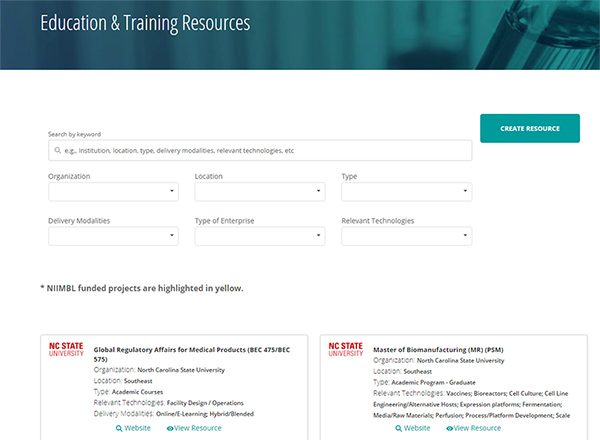Click the NIIMBL funded projects note
The image size is (600, 440).
[x=142, y=288]
